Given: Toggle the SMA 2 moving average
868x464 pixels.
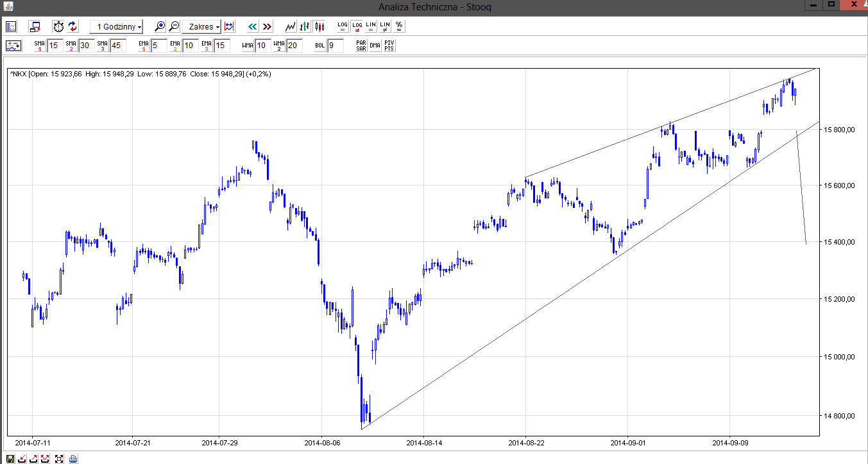Looking at the screenshot, I should pos(71,46).
